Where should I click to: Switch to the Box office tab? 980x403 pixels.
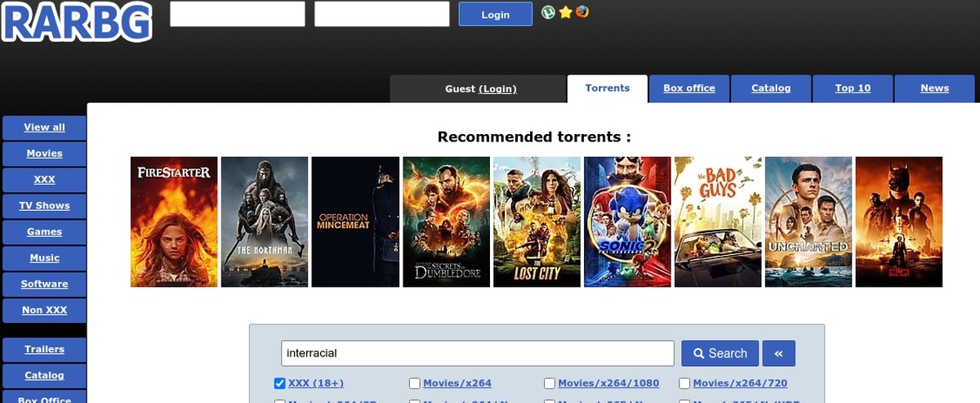click(x=688, y=88)
